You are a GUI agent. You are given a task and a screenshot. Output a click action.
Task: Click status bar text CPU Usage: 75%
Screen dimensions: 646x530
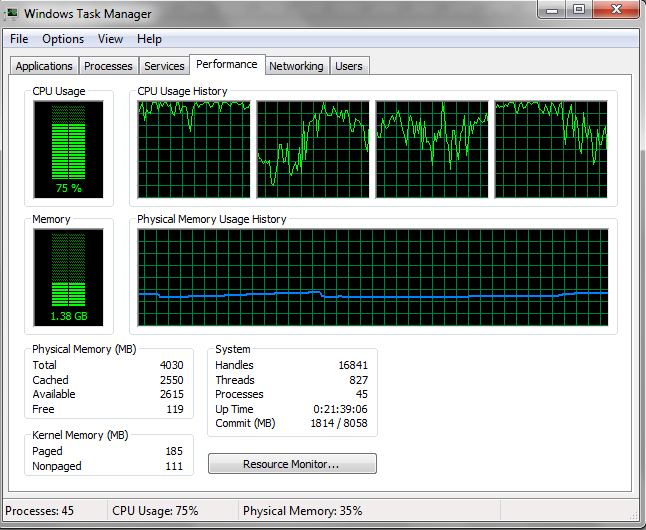tap(155, 511)
